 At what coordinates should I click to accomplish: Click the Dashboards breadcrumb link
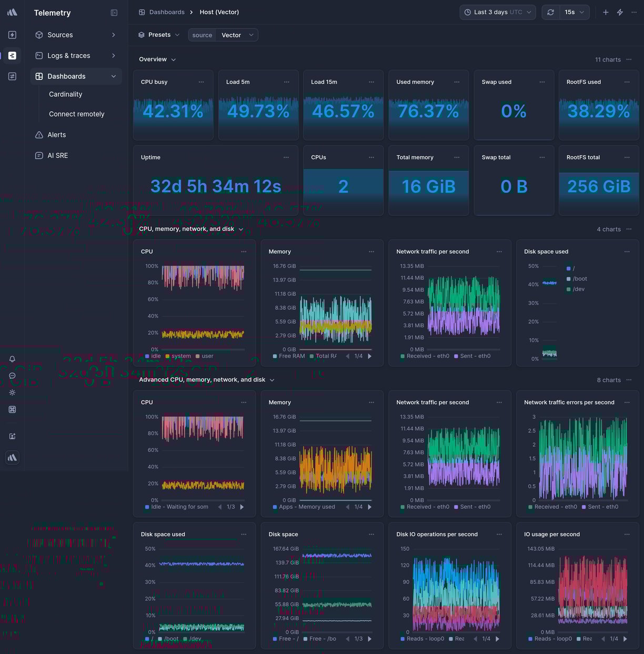click(x=166, y=12)
